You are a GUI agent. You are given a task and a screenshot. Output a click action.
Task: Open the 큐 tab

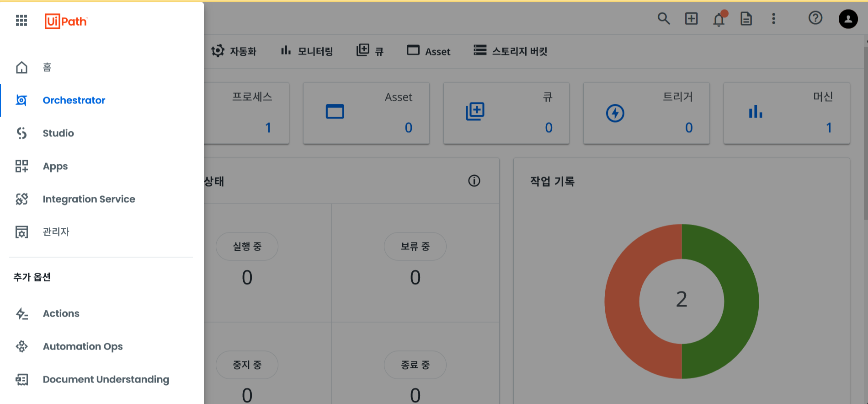tap(370, 51)
